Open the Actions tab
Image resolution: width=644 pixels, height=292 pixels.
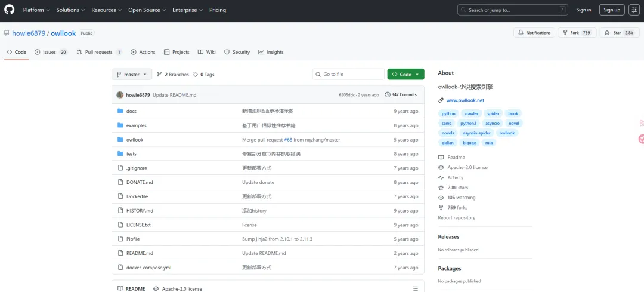tap(143, 52)
